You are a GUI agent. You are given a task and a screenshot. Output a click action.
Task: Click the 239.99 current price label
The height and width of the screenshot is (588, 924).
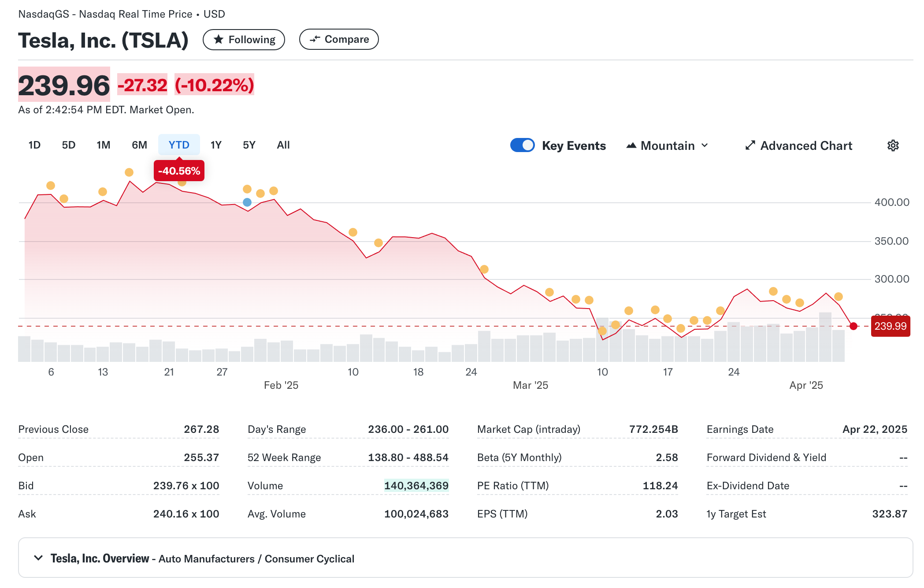coord(891,326)
